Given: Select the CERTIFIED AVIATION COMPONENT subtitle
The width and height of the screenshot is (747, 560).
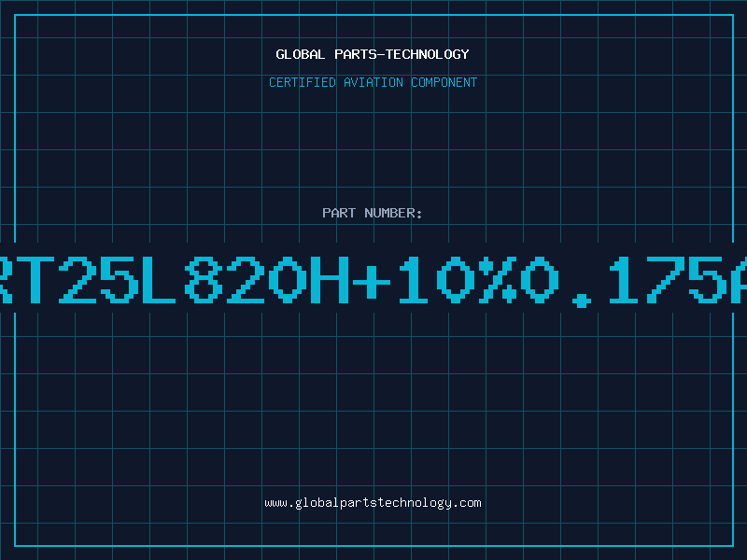Looking at the screenshot, I should click(373, 82).
